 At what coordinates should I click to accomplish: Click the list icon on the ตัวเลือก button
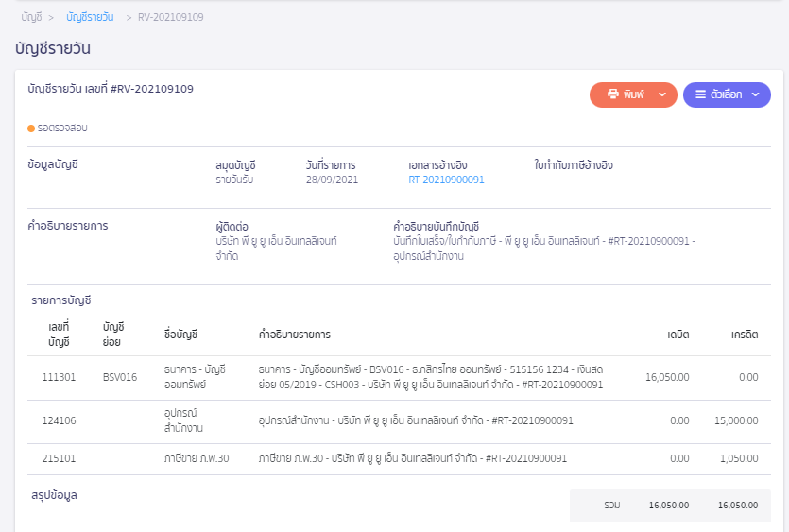click(x=700, y=94)
